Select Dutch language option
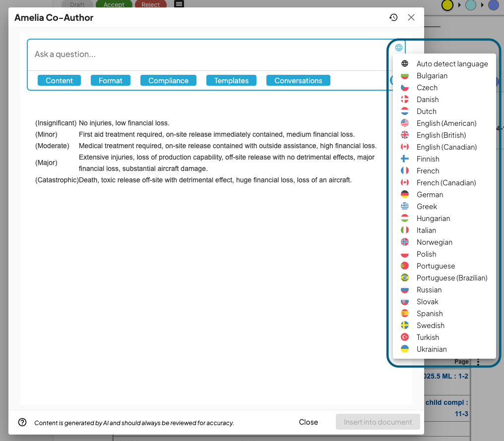The image size is (504, 441). click(x=444, y=111)
